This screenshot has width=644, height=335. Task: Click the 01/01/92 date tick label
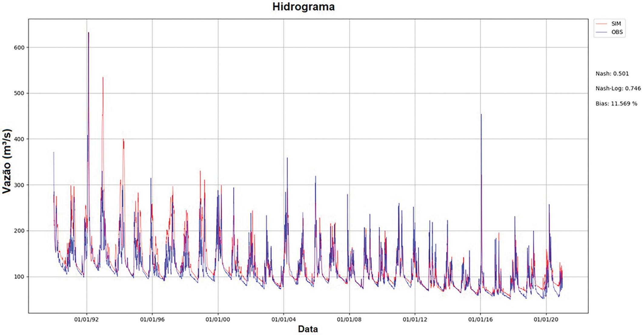pos(87,320)
